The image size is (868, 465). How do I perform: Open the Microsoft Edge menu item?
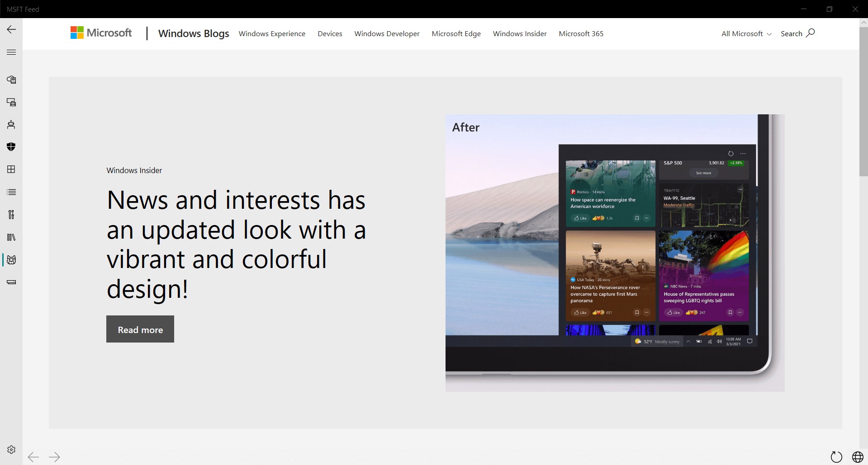click(456, 33)
